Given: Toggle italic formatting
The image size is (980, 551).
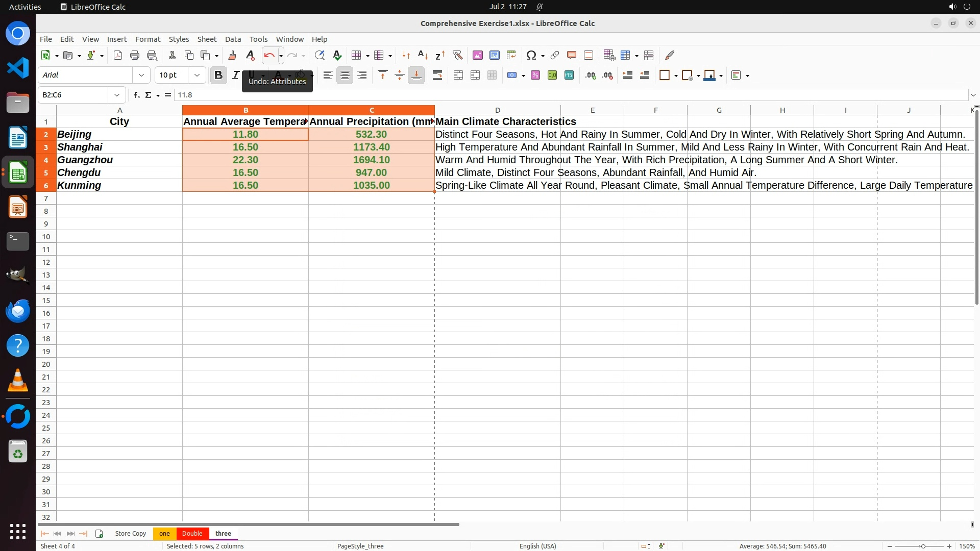Looking at the screenshot, I should pyautogui.click(x=235, y=76).
